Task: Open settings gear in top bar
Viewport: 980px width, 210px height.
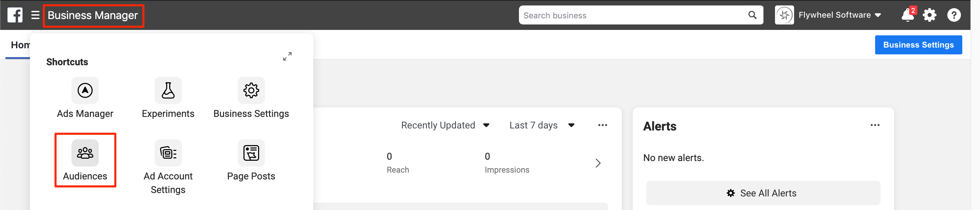Action: click(x=929, y=15)
